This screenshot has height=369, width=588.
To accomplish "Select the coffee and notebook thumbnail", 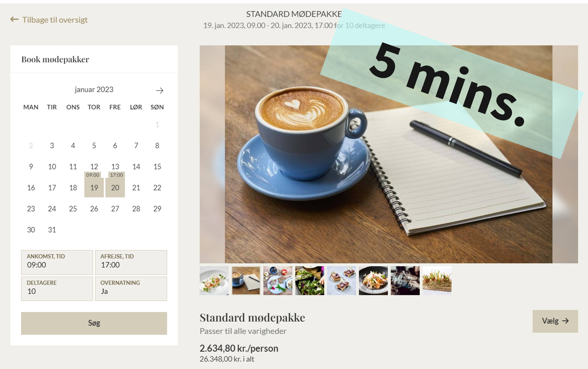I will [246, 280].
